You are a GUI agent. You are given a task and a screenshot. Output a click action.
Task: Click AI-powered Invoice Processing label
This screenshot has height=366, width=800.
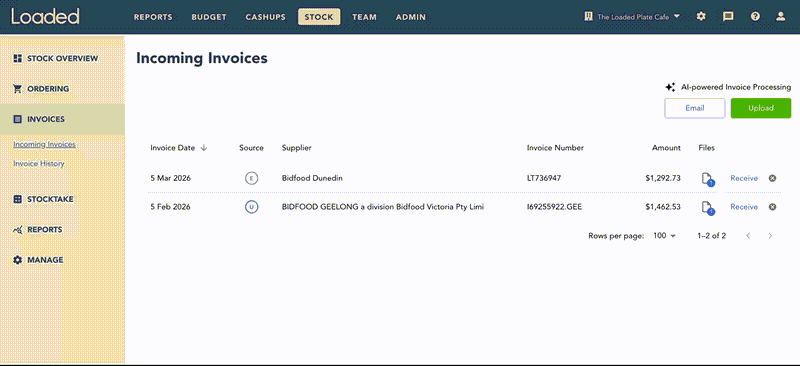tap(736, 87)
